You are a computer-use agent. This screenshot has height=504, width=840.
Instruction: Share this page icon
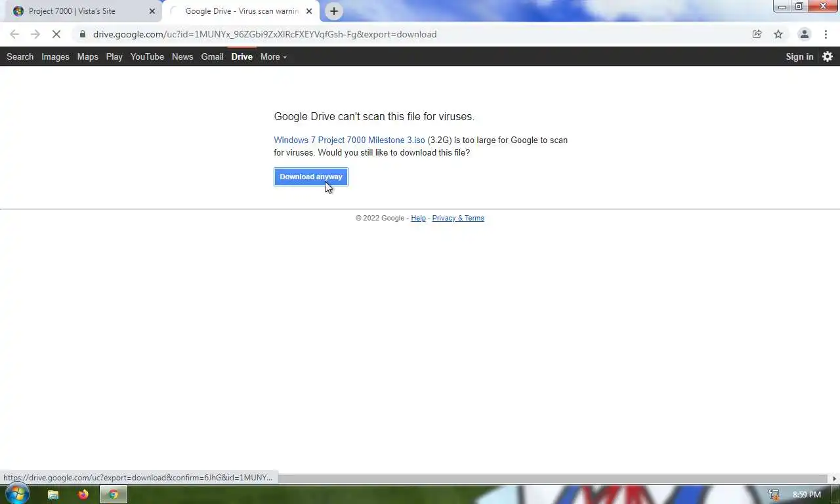pyautogui.click(x=757, y=34)
